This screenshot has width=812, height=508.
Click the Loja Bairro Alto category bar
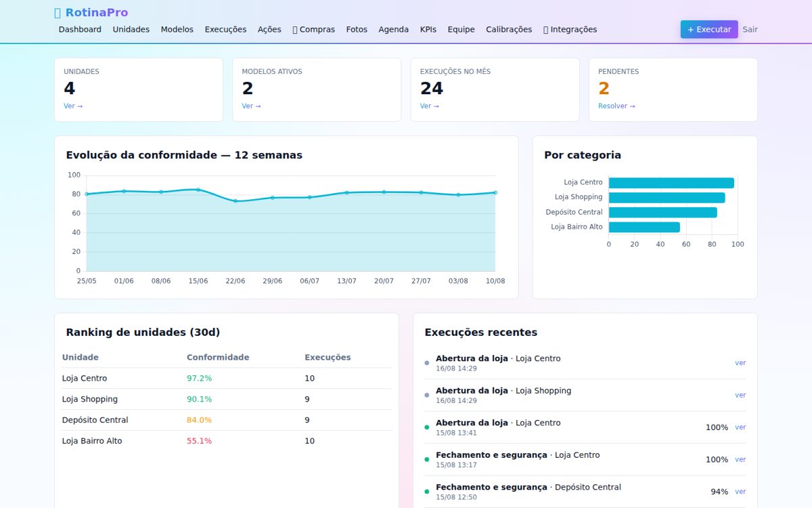644,227
